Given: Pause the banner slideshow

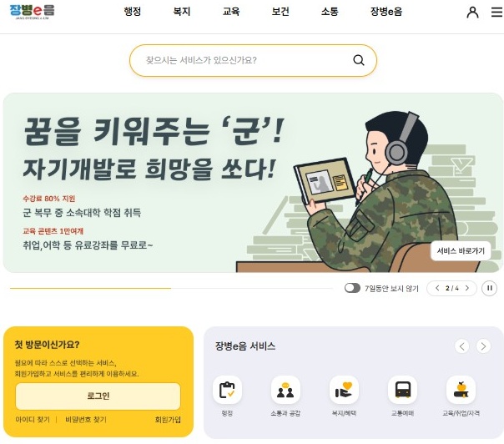Looking at the screenshot, I should click(489, 288).
